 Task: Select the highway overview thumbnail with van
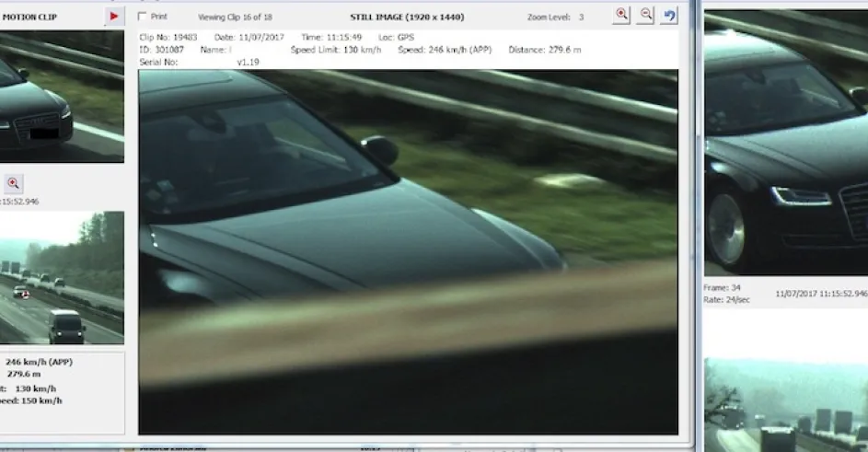62,277
